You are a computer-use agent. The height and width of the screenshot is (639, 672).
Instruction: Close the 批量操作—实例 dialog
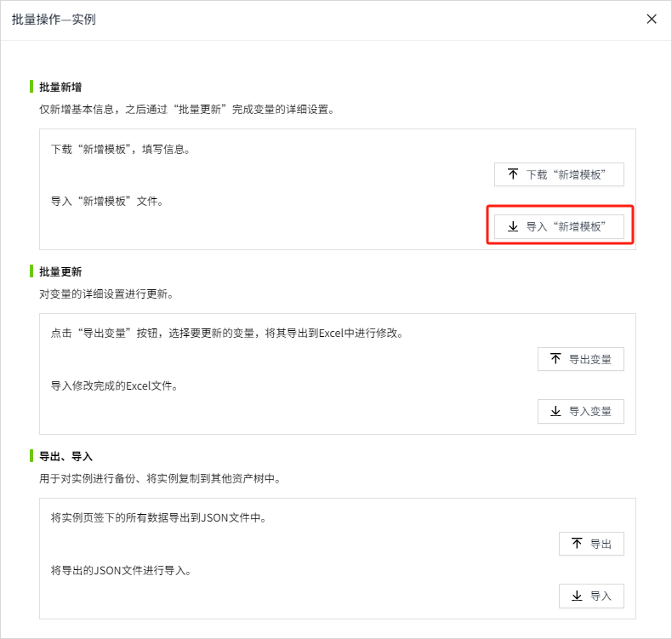click(x=652, y=19)
